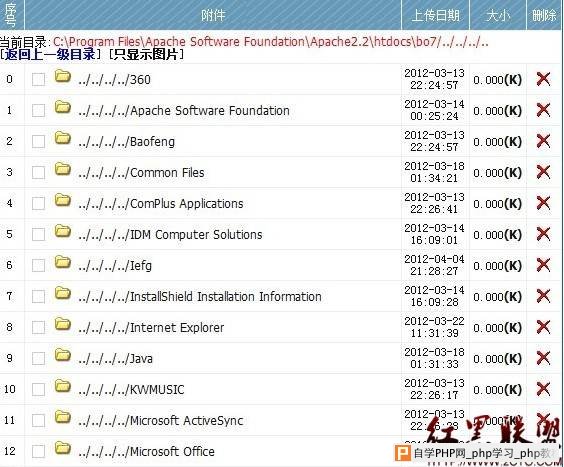Viewport: 564px width, 467px height.
Task: Click the Microsoft ActiveSync folder icon
Action: [x=63, y=417]
